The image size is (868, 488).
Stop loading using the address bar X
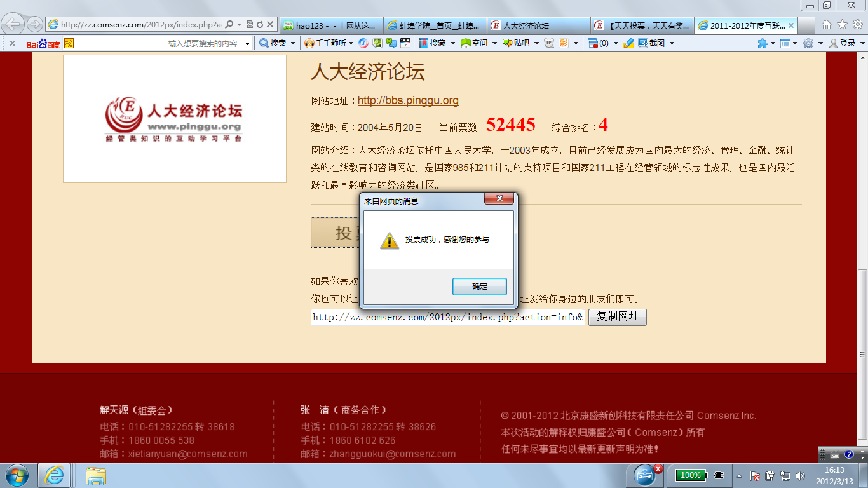pos(270,25)
